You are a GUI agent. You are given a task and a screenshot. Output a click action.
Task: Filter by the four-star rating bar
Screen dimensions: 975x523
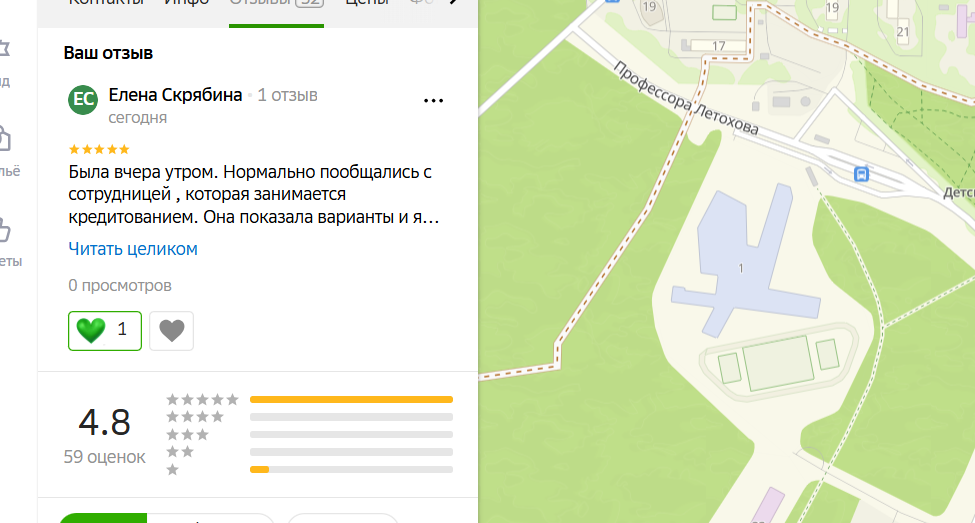(351, 417)
